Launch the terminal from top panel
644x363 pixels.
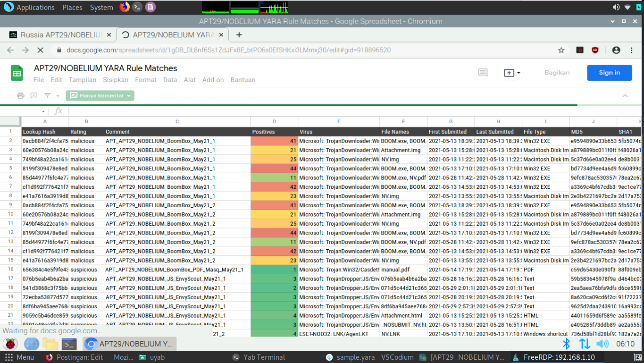pyautogui.click(x=137, y=7)
